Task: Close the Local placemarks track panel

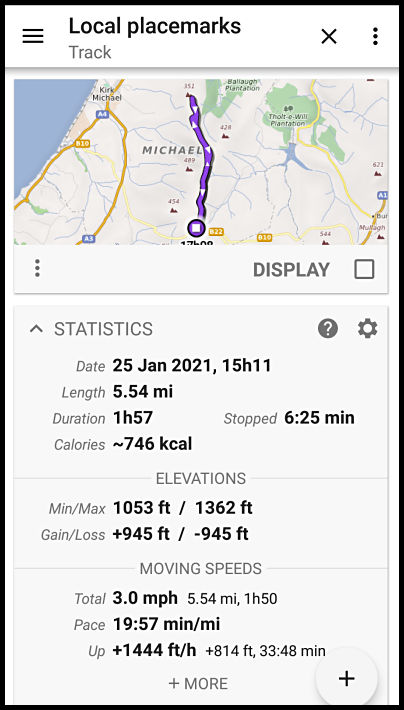Action: click(329, 36)
